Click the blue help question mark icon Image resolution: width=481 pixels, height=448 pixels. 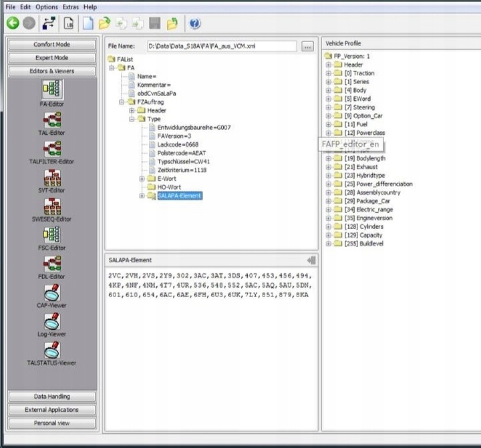click(194, 23)
